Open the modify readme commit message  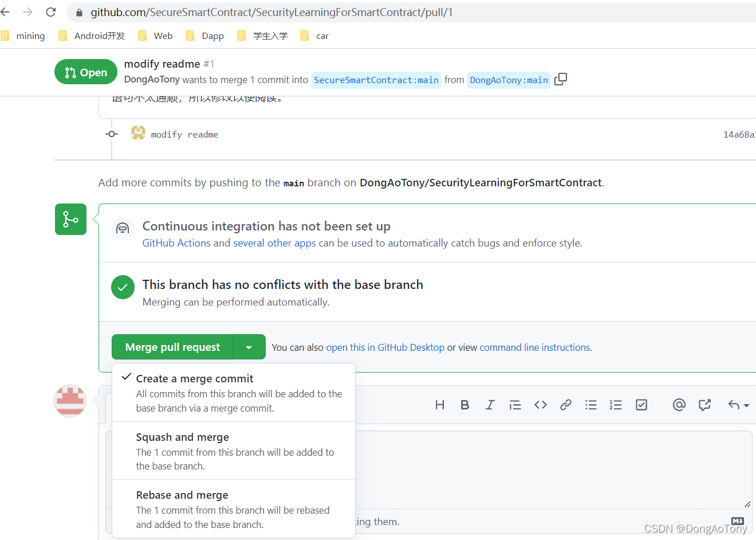(x=184, y=134)
